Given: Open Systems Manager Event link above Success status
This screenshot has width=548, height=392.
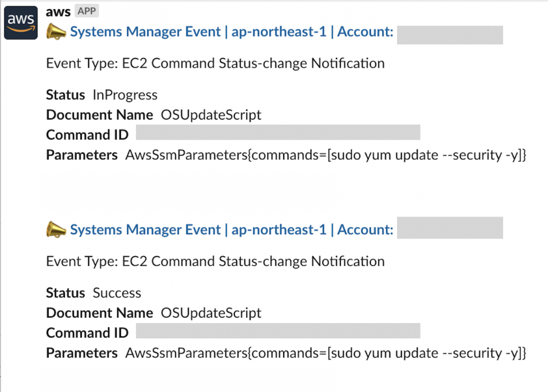Looking at the screenshot, I should 232,230.
